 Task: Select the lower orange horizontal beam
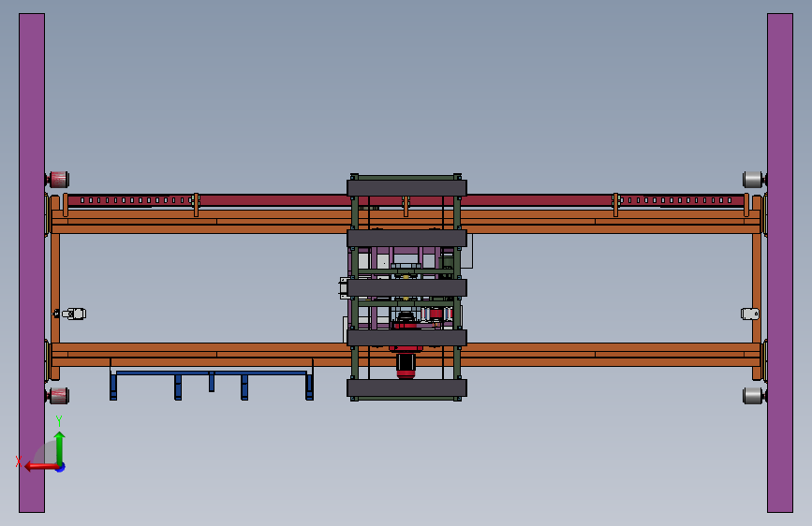tap(406, 355)
